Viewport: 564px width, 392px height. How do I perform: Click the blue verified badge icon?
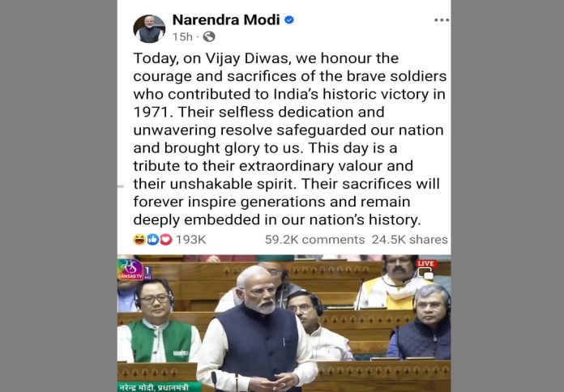point(288,19)
